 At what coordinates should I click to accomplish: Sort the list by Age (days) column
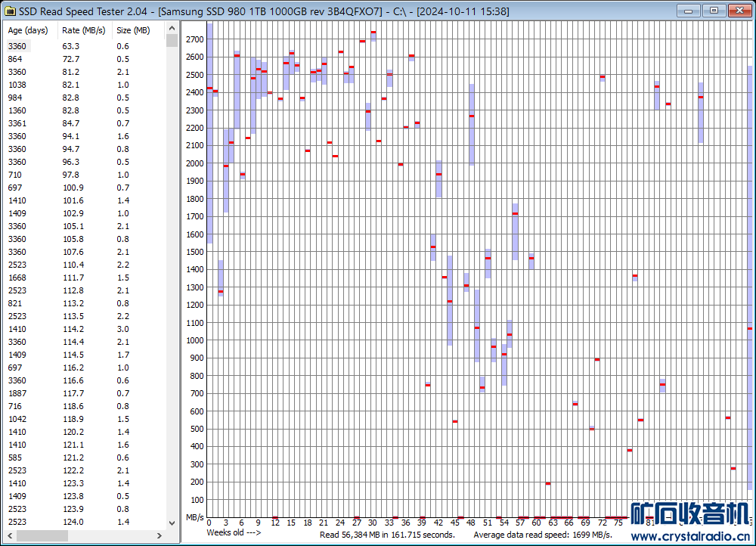point(28,30)
